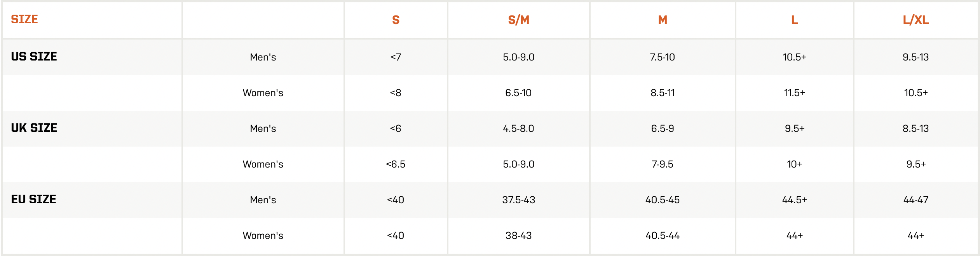Screen dimensions: 980x256
Task: Select the US SIZE row label
Action: [34, 57]
